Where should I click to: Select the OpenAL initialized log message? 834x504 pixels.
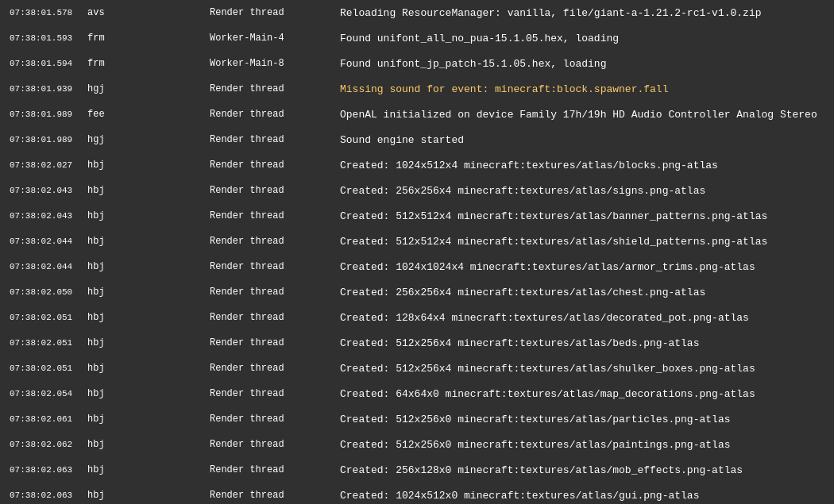pos(577,114)
